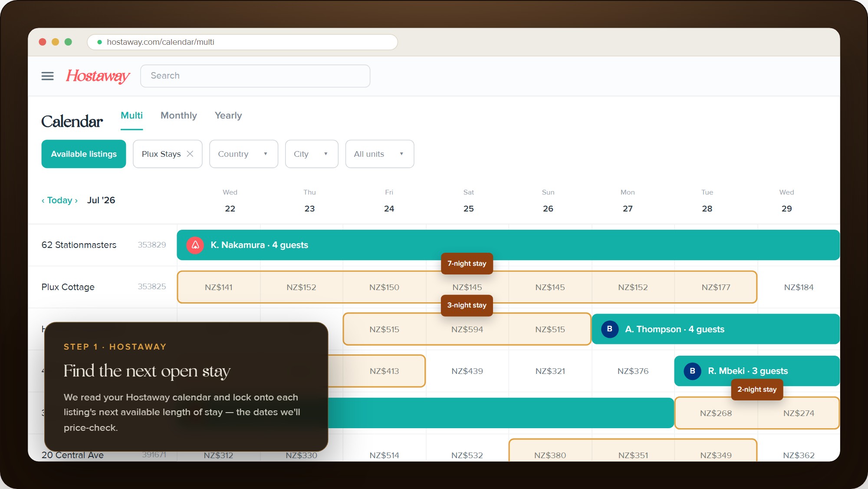868x489 pixels.
Task: Click the B channel icon on Mbeki booking
Action: [692, 371]
